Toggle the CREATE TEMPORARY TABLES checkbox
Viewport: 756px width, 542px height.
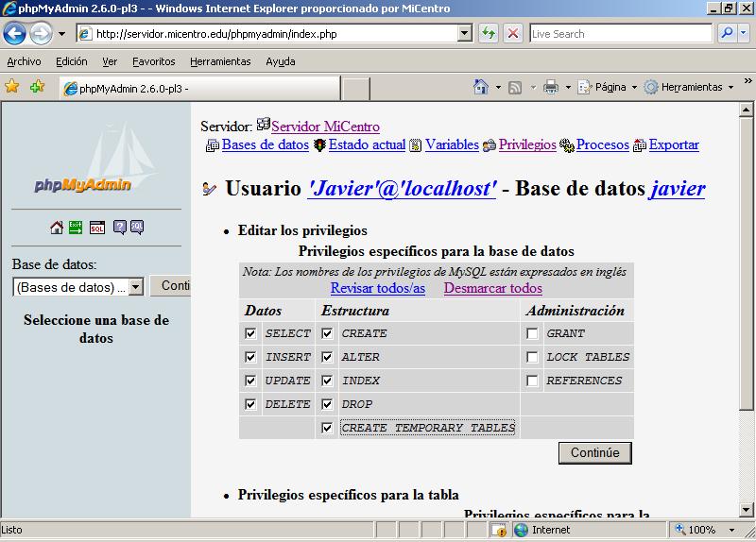[327, 428]
